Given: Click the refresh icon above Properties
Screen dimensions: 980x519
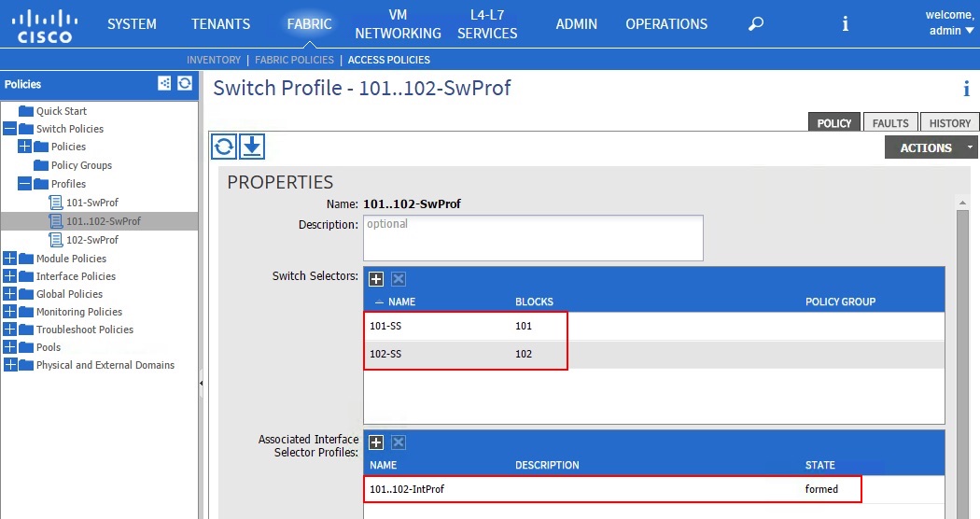Looking at the screenshot, I should [x=224, y=147].
